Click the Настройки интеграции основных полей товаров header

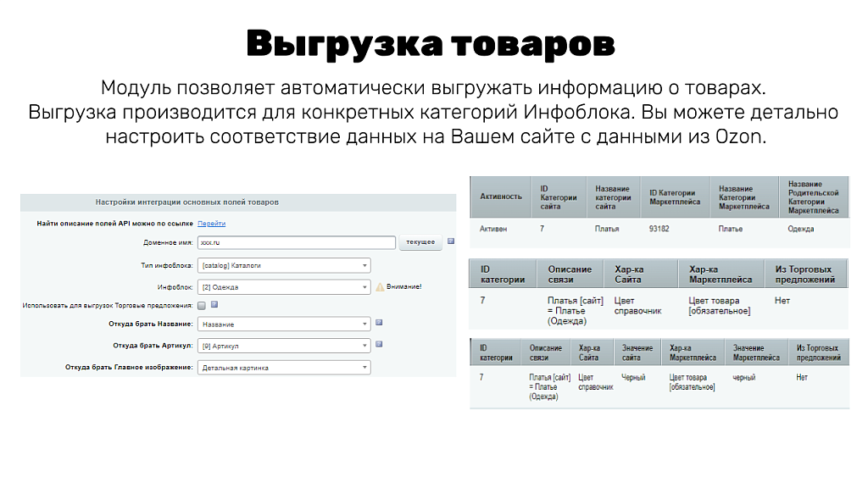pyautogui.click(x=187, y=201)
